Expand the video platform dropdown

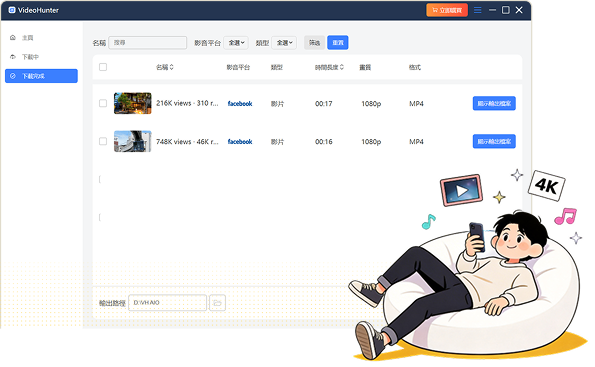(x=236, y=43)
